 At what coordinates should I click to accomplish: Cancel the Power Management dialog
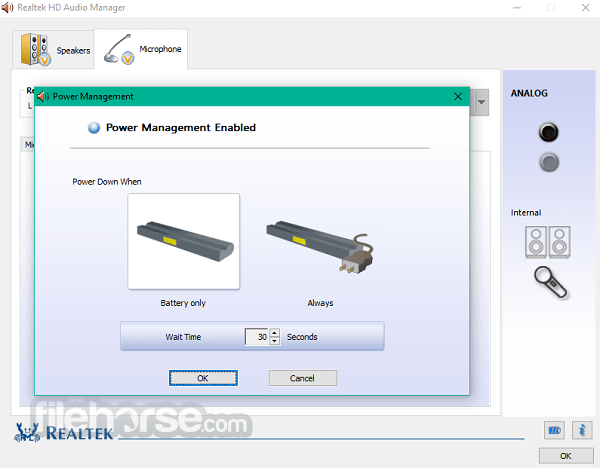[x=303, y=378]
